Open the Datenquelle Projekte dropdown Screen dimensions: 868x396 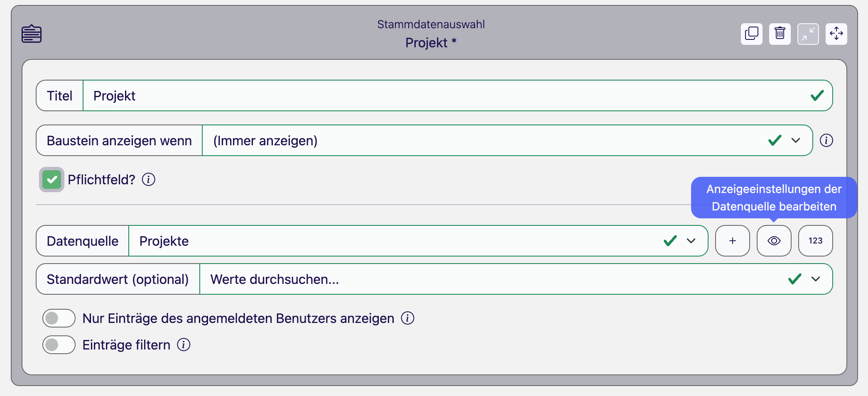click(691, 241)
